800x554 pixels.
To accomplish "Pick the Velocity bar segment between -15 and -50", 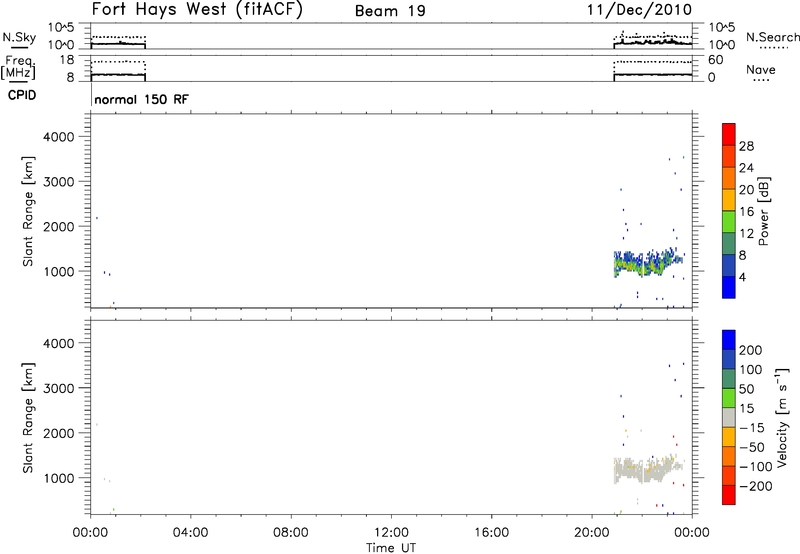I will click(729, 437).
